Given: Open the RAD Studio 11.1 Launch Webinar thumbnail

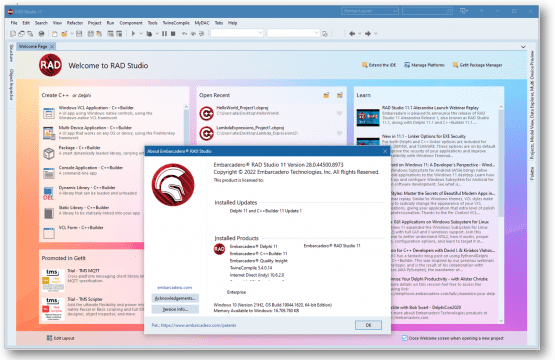Looking at the screenshot, I should click(x=368, y=117).
